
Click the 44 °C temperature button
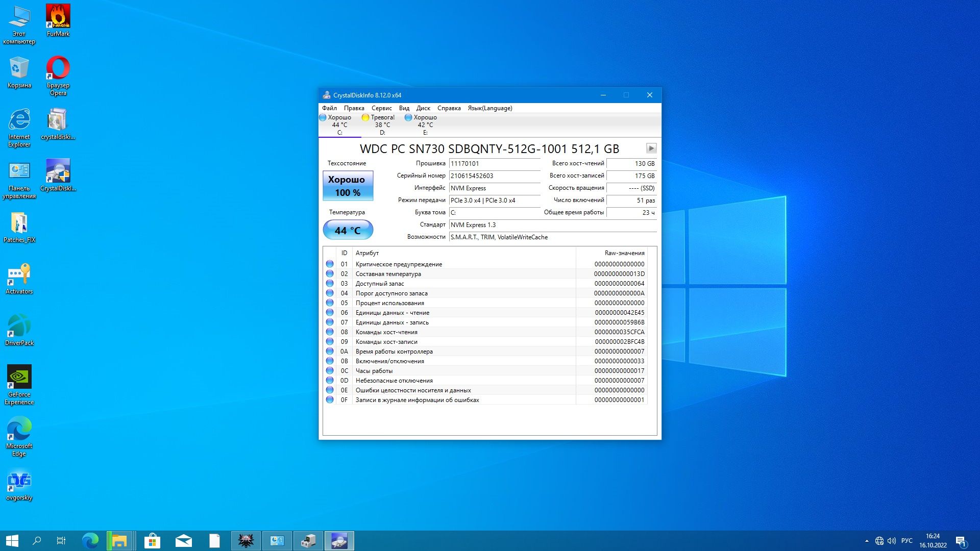click(x=348, y=230)
